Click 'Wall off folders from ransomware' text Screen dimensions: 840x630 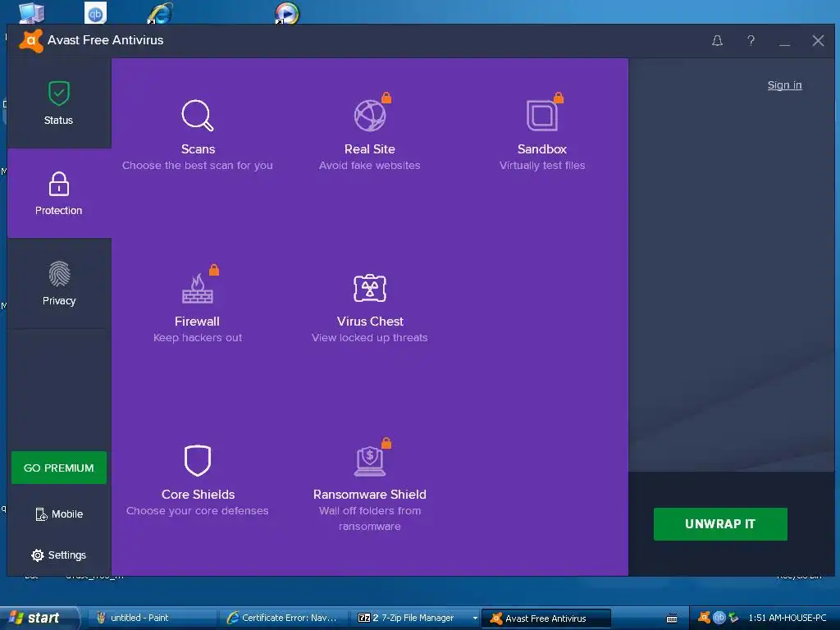(370, 518)
